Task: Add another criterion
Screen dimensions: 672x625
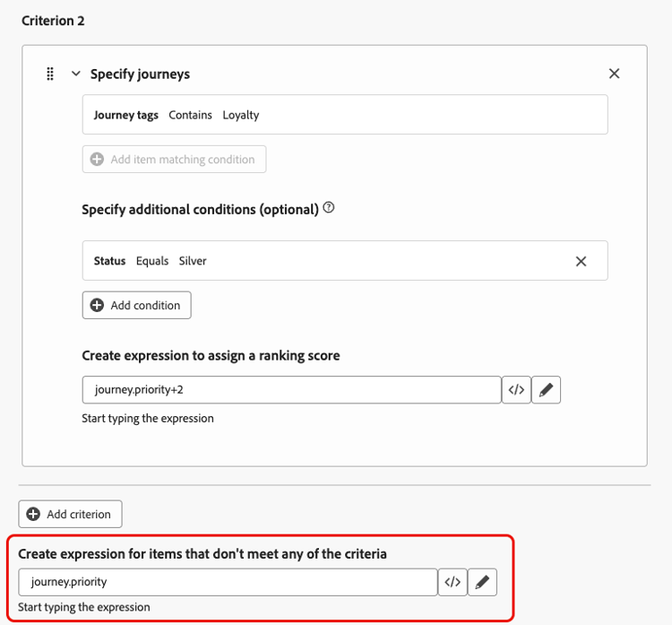Action: coord(70,514)
